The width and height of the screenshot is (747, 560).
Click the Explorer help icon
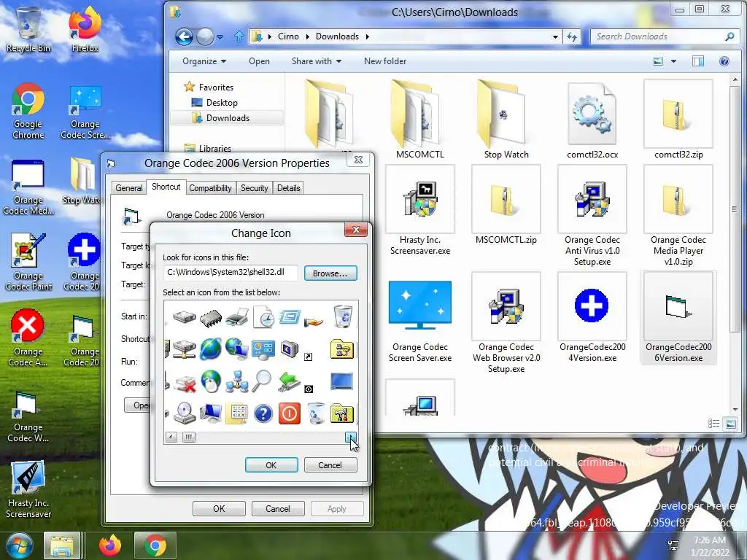724,61
